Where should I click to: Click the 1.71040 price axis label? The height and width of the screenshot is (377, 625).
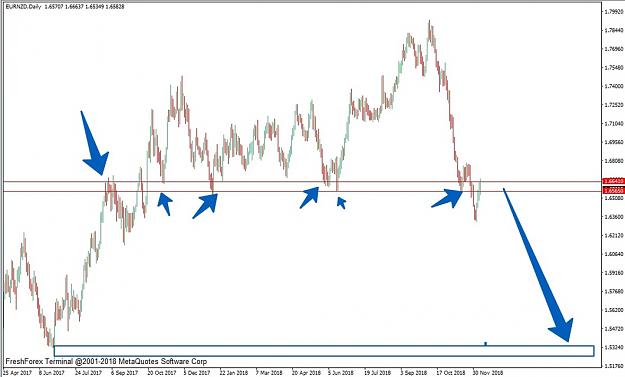[613, 124]
